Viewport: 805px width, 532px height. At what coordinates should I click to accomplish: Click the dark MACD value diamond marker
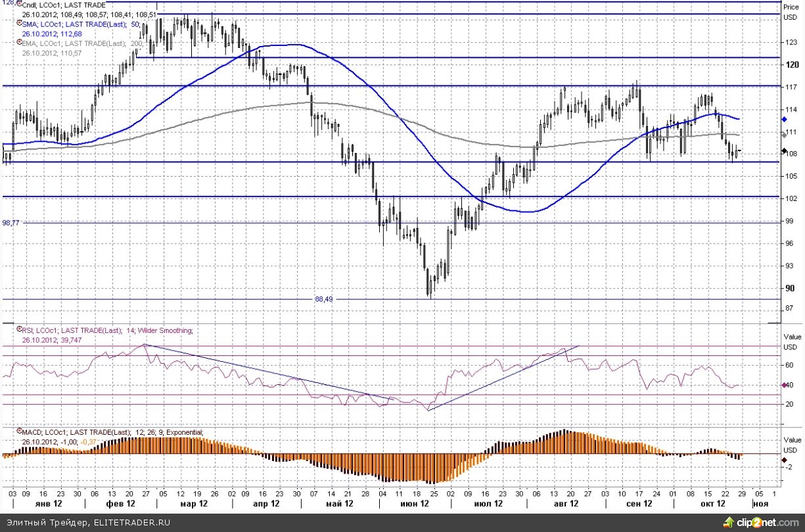click(x=784, y=460)
